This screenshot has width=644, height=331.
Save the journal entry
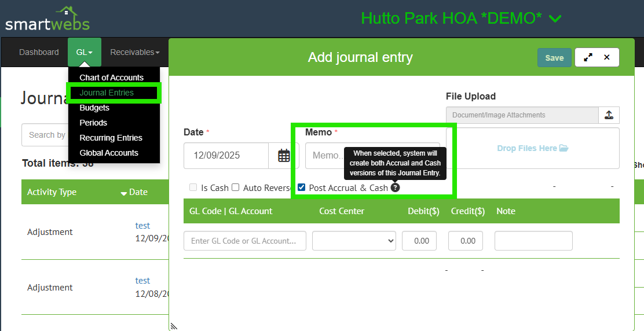(x=554, y=58)
